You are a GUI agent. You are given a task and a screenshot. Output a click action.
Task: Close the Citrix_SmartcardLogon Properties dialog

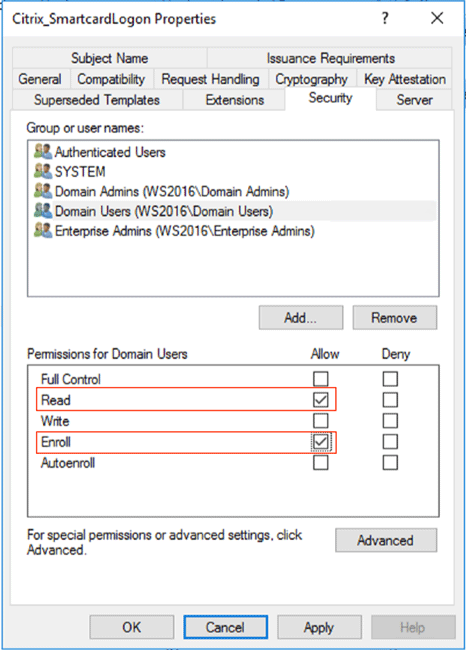click(x=437, y=18)
